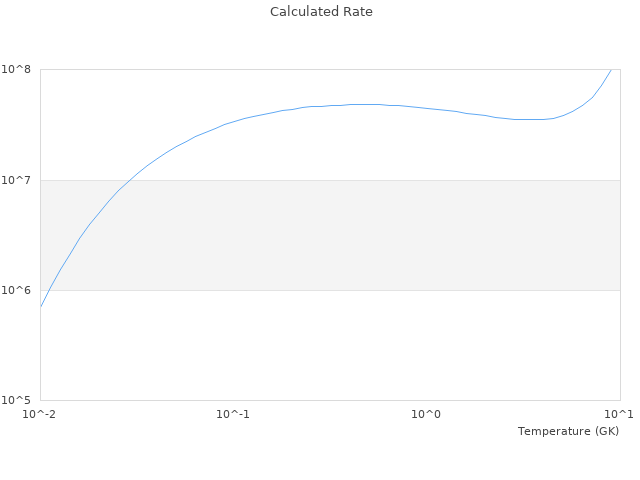The image size is (640, 480).
Task: Select the 10^-1 x-axis tick label
Action: pos(233,414)
